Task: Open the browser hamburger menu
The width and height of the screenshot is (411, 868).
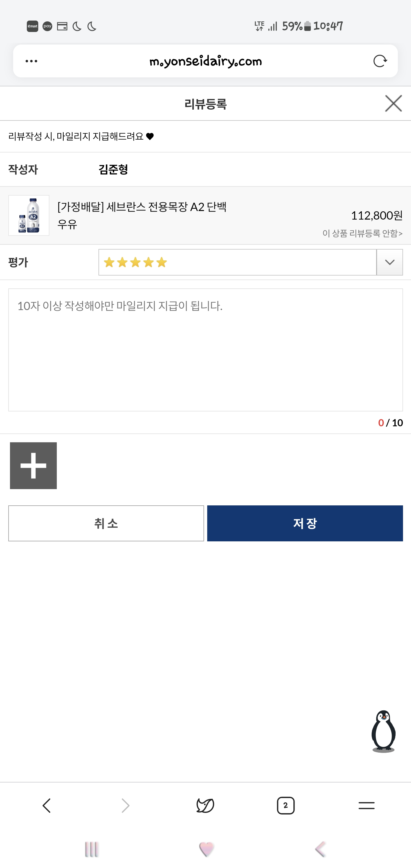Action: (366, 806)
